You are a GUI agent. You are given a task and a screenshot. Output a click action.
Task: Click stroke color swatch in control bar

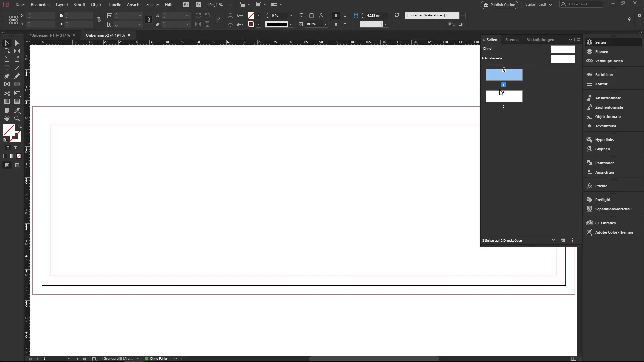(251, 24)
